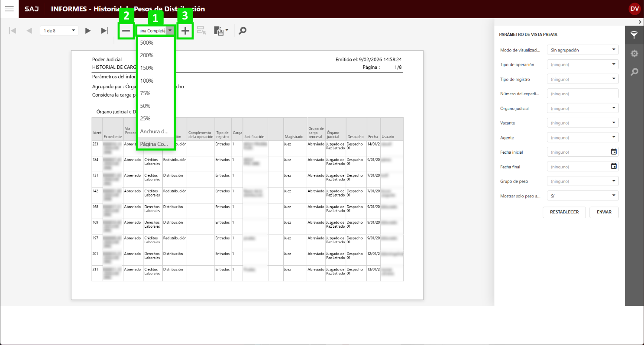Expand the Modo de visualización dropdown
The width and height of the screenshot is (644, 345).
583,50
